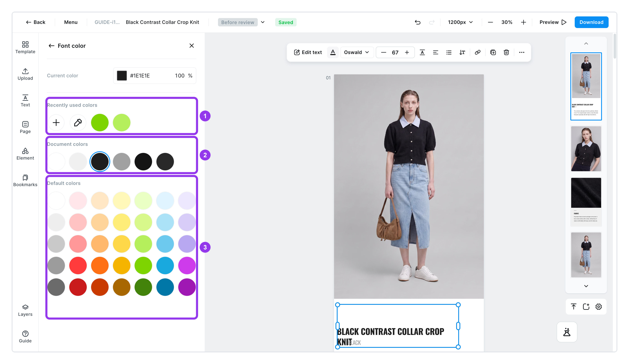Go Back from the editor
629x364 pixels.
35,22
